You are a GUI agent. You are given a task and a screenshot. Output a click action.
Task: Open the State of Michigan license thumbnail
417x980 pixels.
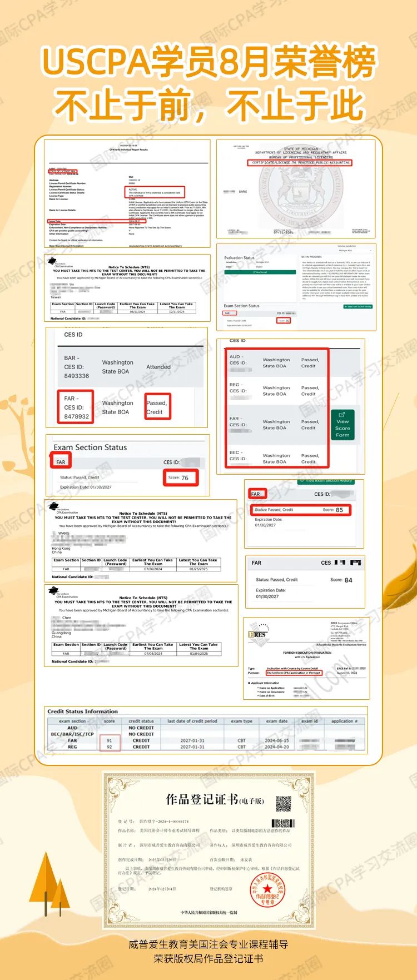point(296,190)
